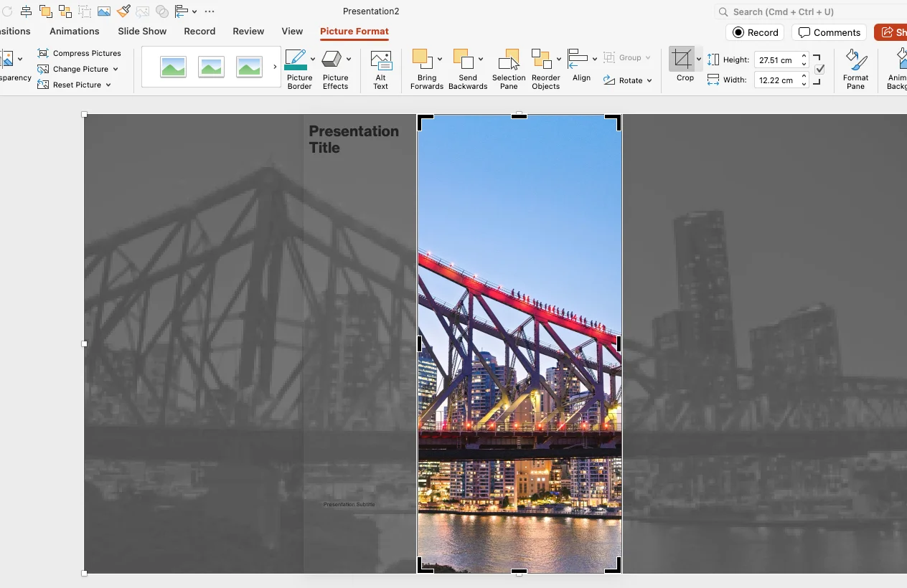907x588 pixels.
Task: Click the quick-access align objects icon
Action: (27, 11)
